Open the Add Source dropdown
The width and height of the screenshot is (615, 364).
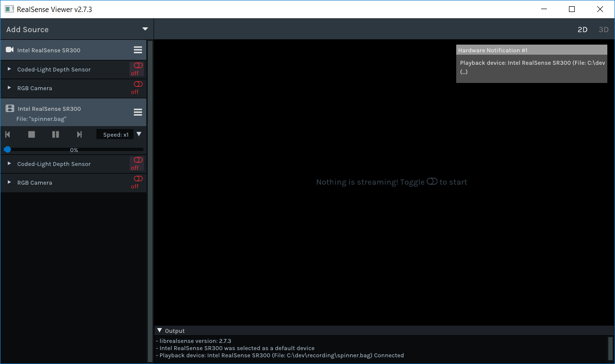coord(145,29)
